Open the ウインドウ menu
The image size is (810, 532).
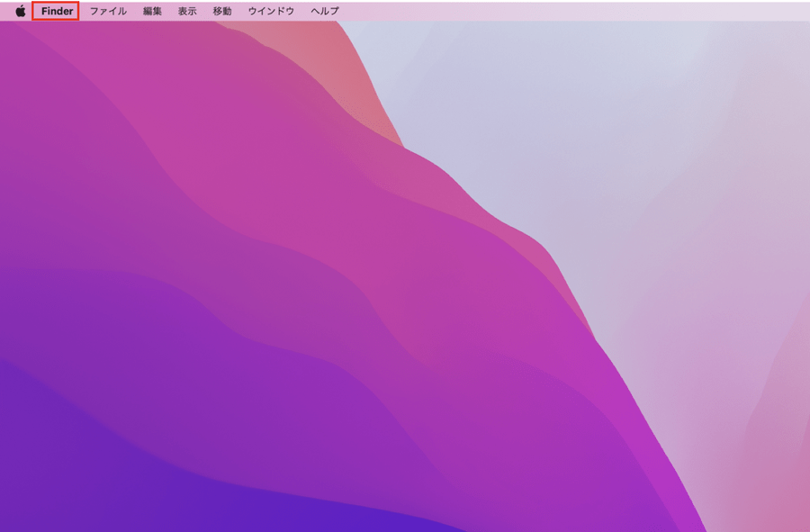[x=271, y=11]
